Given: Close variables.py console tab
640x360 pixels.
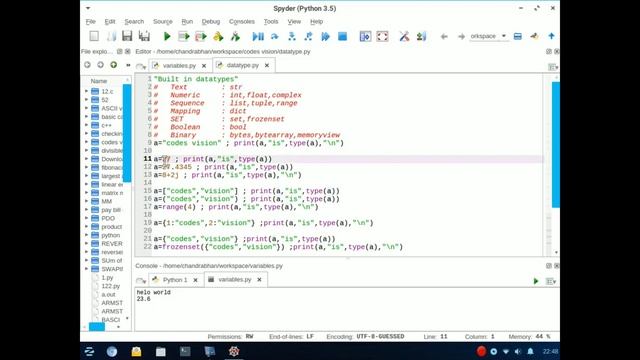Looking at the screenshot, I should (x=259, y=280).
